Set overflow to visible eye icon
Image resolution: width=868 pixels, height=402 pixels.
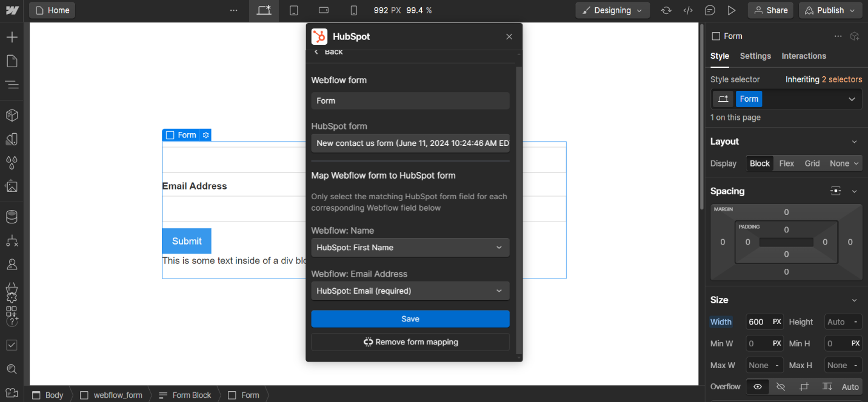pos(758,386)
